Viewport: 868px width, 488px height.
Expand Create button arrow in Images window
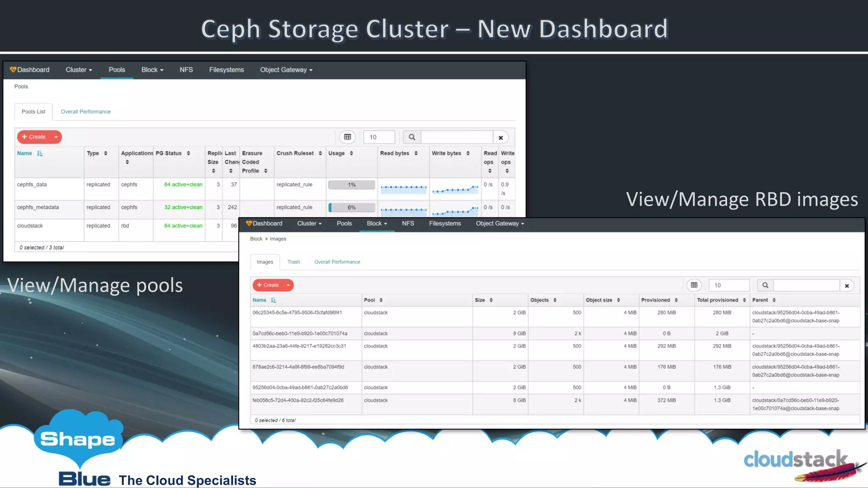click(288, 285)
